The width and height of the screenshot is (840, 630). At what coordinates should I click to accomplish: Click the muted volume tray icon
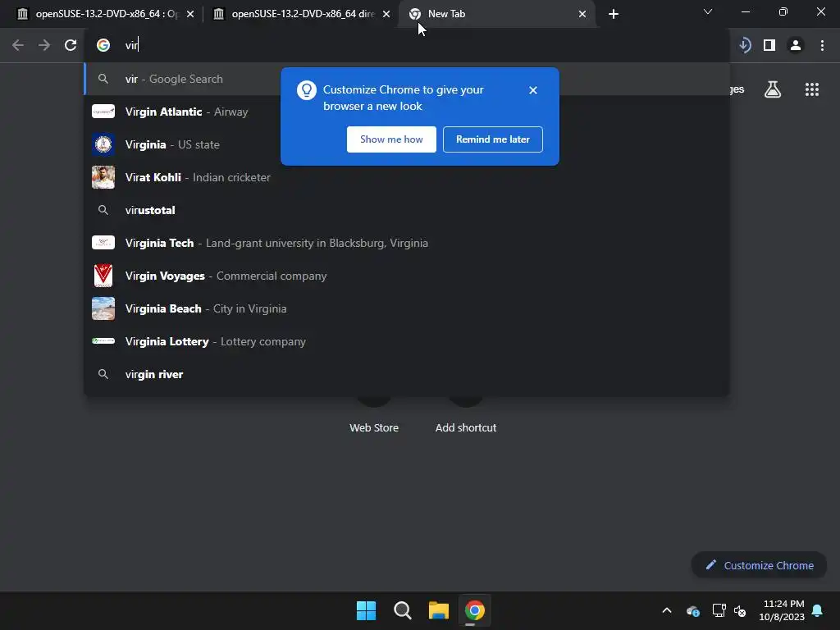[740, 610]
